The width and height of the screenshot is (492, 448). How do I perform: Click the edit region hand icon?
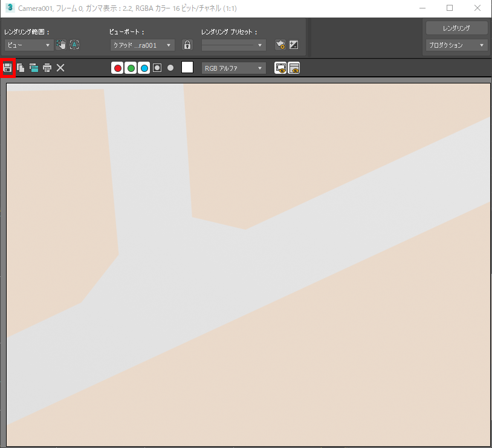[x=61, y=45]
